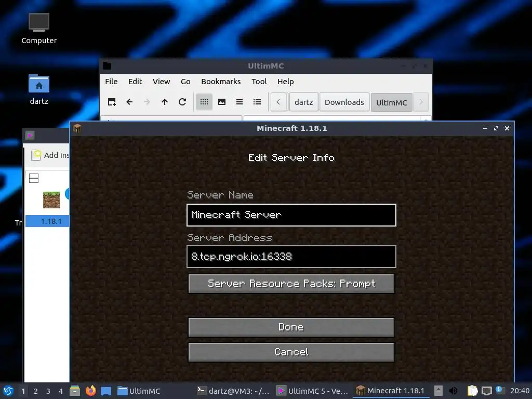
Task: Switch to workspace 3
Action: pyautogui.click(x=48, y=391)
